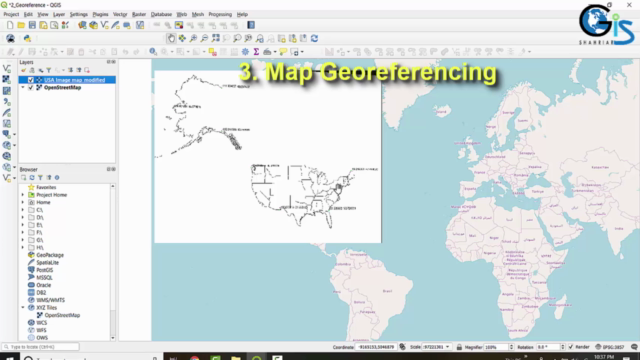Screen dimensions: 640x360
Task: Save the project with the floppy disk icon
Action: point(32,25)
